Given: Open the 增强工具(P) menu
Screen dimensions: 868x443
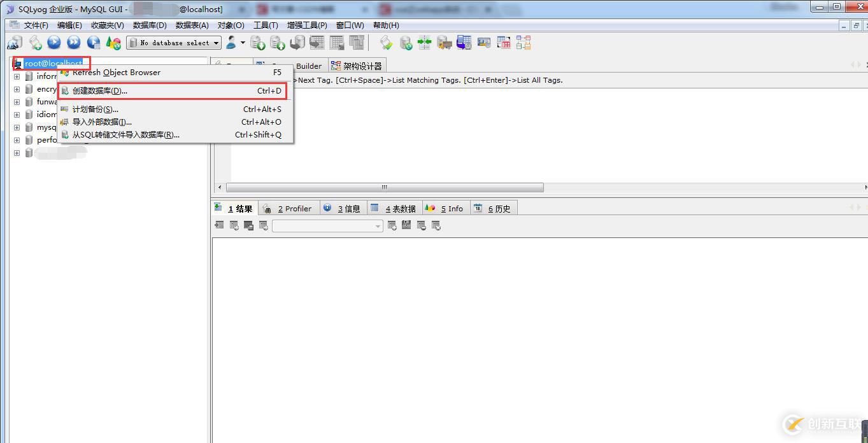Looking at the screenshot, I should [307, 25].
